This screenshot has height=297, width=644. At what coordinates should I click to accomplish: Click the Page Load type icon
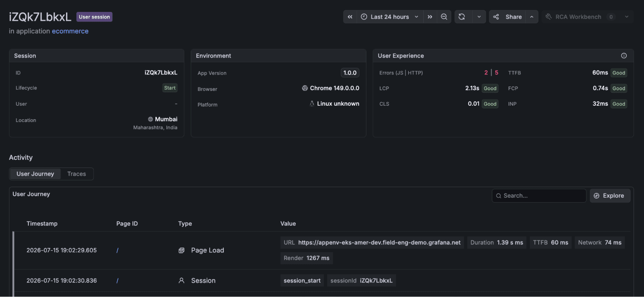click(x=182, y=251)
